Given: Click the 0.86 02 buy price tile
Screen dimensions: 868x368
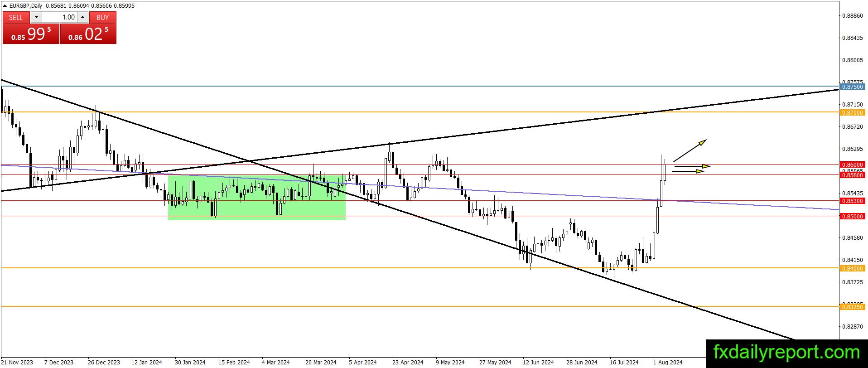Looking at the screenshot, I should 88,34.
